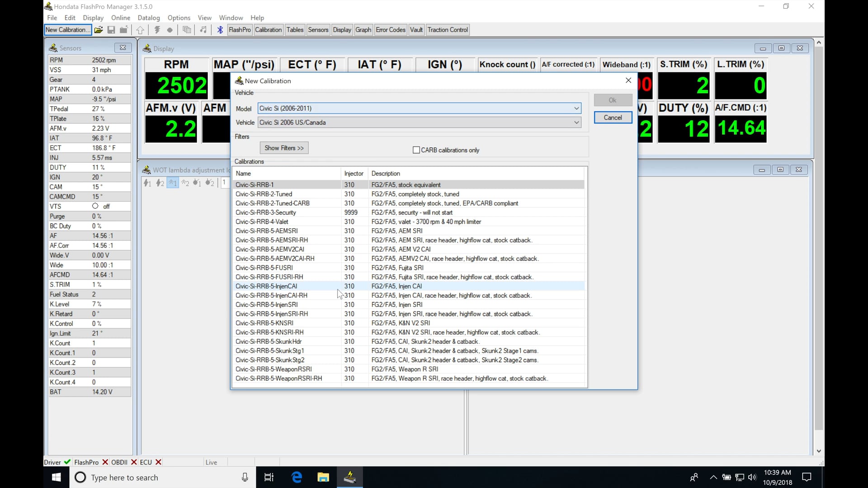The height and width of the screenshot is (488, 868).
Task: Open a calibration file using the folder icon
Action: [99, 30]
